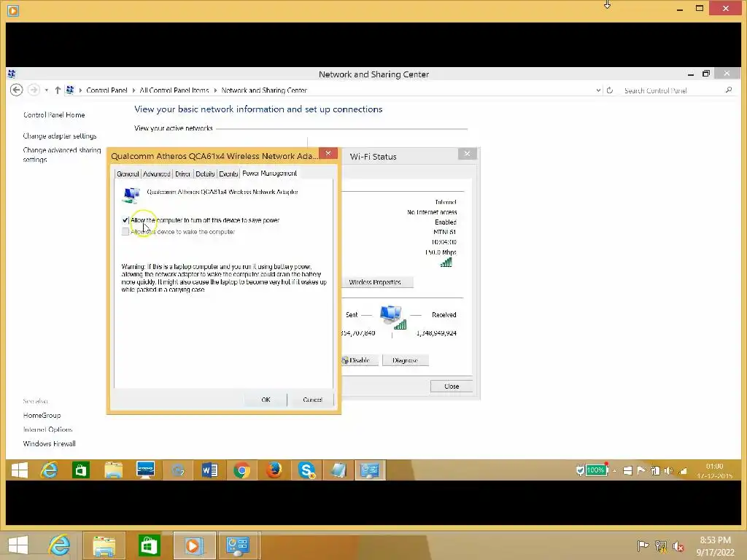
Task: Open inner Start button in video
Action: 20,470
